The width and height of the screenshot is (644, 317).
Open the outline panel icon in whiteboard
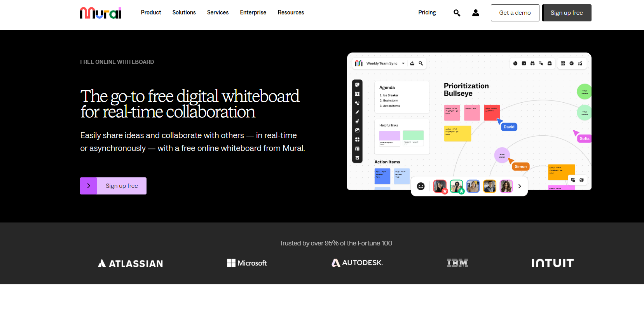pos(563,63)
